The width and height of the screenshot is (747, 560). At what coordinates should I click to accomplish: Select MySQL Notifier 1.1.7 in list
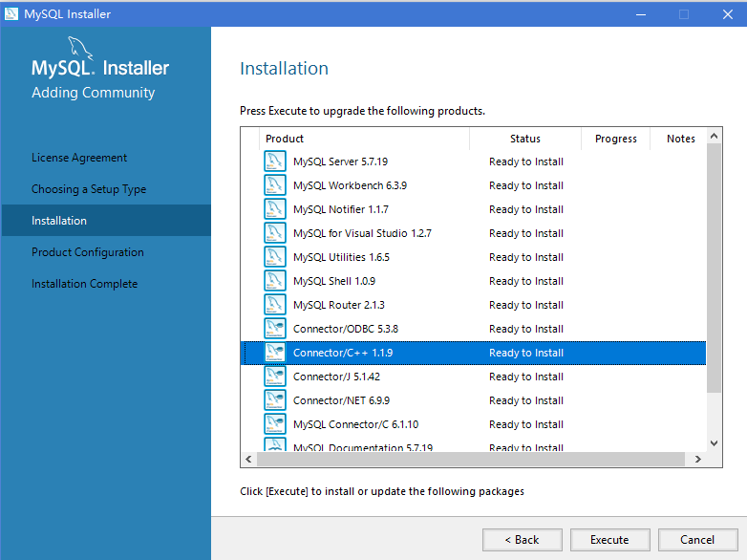pos(341,209)
